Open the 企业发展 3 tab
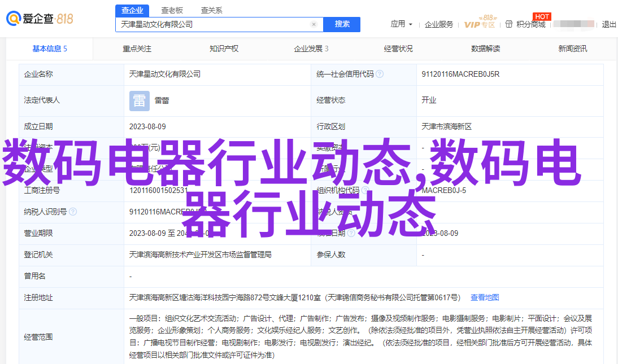The height and width of the screenshot is (364, 618). (x=311, y=49)
